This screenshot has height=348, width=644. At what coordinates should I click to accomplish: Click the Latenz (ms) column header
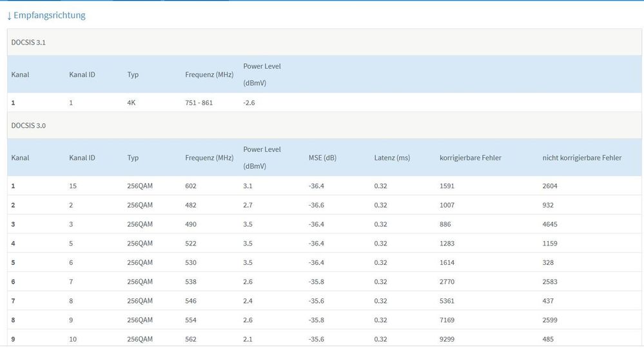coord(392,158)
